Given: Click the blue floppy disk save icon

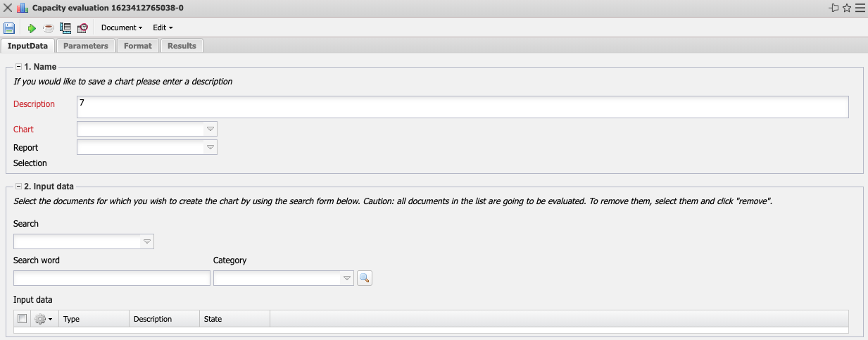Looking at the screenshot, I should [x=9, y=28].
